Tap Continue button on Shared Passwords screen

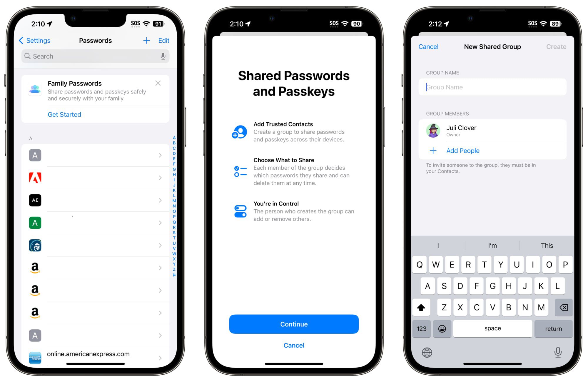click(294, 324)
